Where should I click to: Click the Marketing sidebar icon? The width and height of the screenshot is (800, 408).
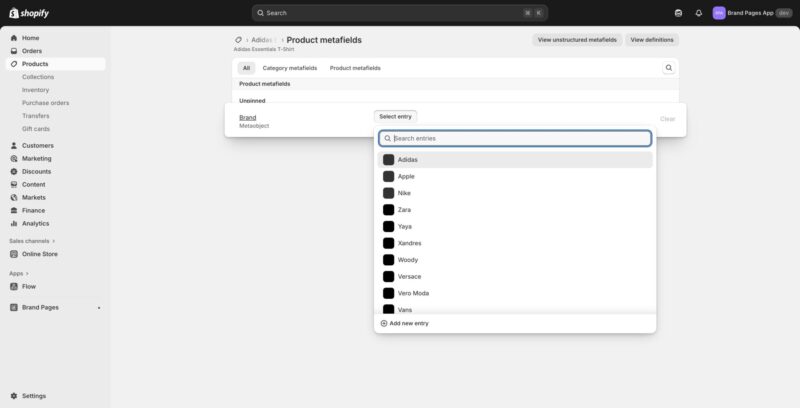(x=14, y=159)
